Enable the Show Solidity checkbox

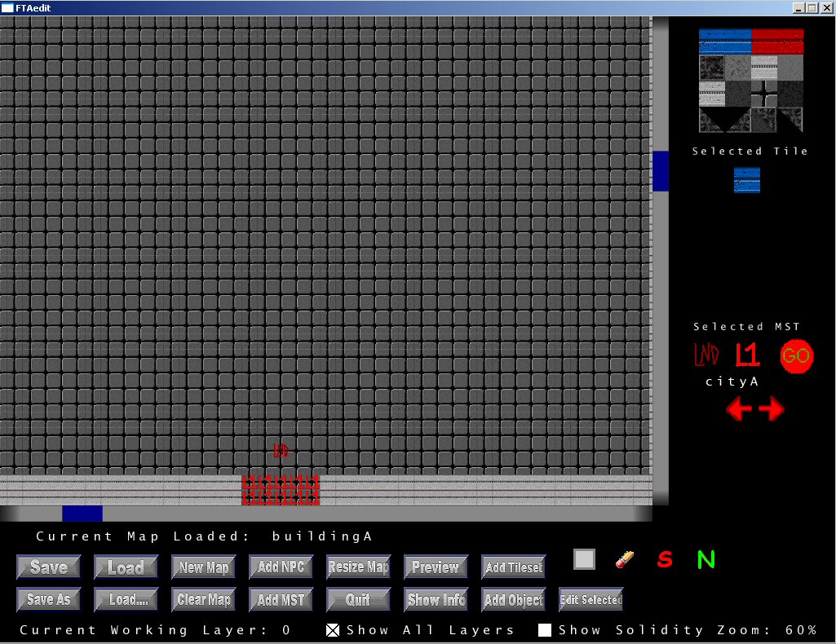click(545, 630)
